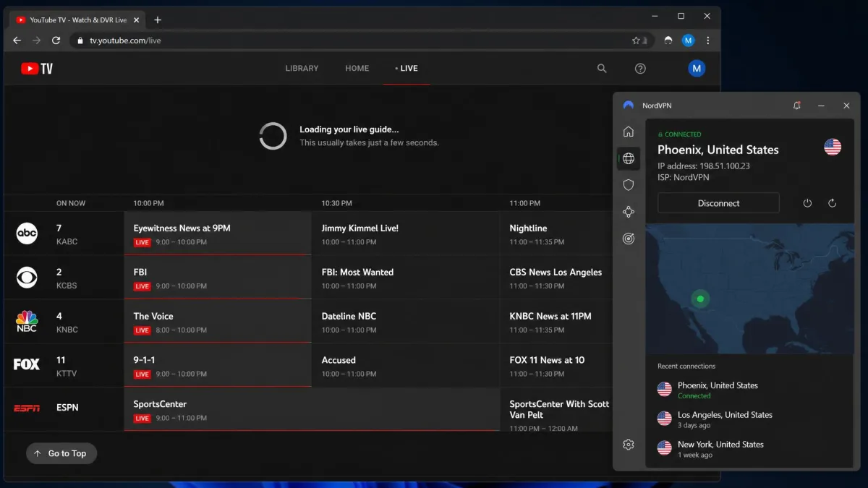Viewport: 868px width, 488px height.
Task: Open Eyewitness News at 9PM program
Action: [218, 234]
